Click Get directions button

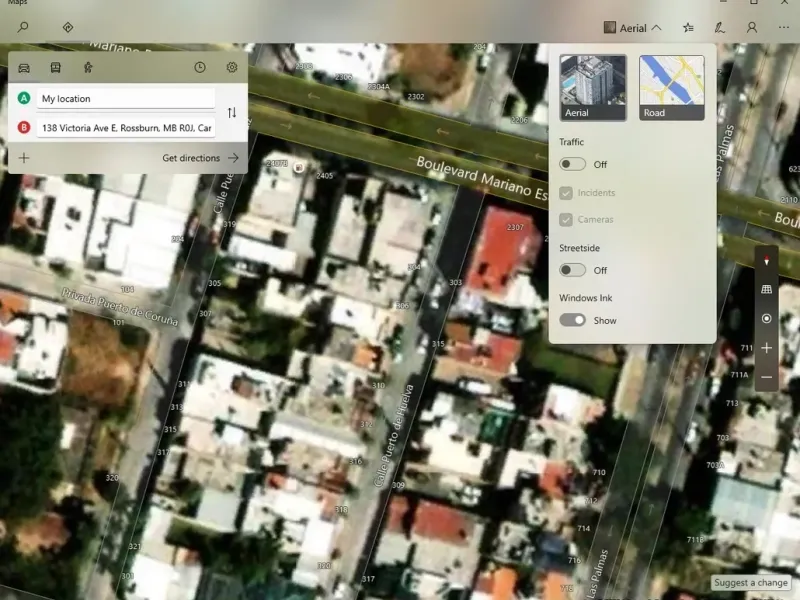click(x=201, y=158)
